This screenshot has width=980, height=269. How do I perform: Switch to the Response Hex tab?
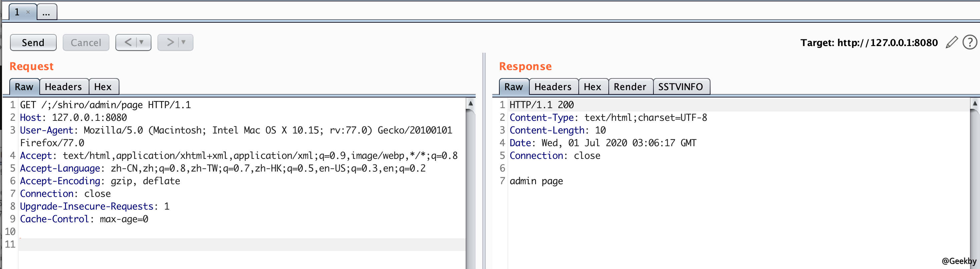tap(592, 87)
